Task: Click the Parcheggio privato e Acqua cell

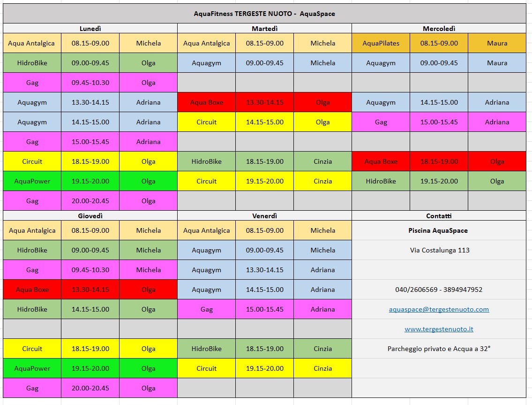Action: click(439, 349)
